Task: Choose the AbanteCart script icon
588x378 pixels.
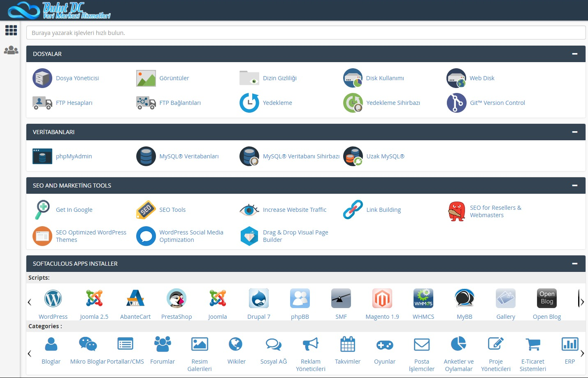Action: tap(135, 299)
